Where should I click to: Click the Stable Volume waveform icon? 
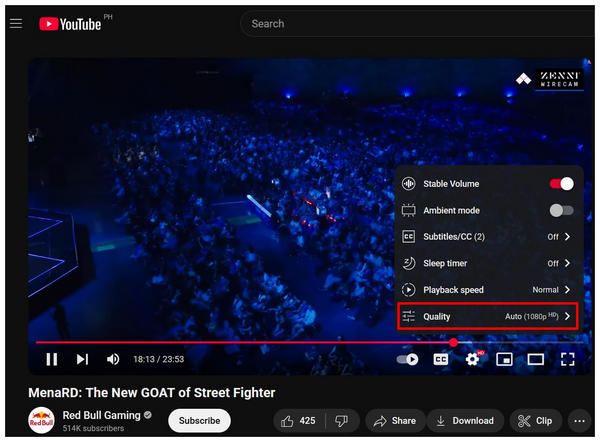[408, 184]
